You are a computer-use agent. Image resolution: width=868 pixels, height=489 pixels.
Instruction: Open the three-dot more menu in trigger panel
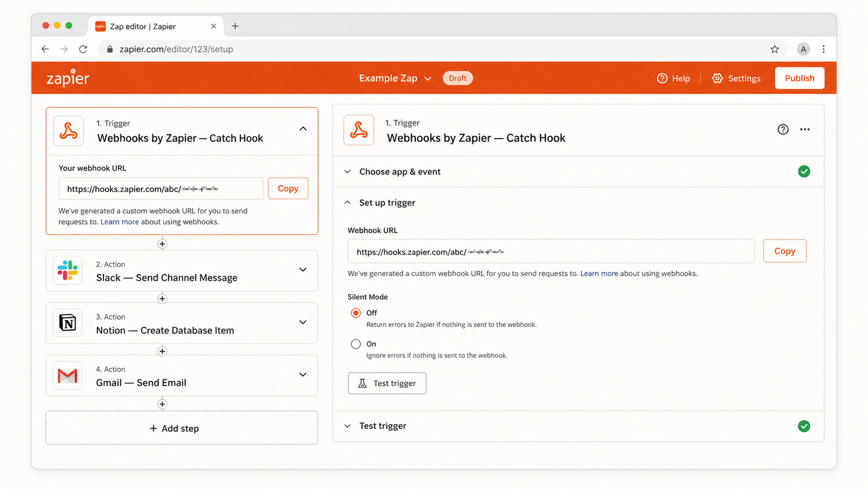point(805,129)
